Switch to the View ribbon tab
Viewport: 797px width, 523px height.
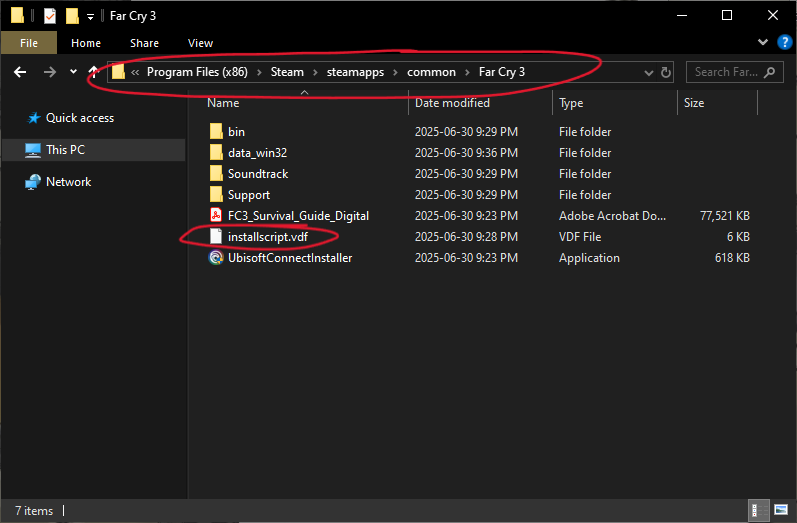coord(200,43)
